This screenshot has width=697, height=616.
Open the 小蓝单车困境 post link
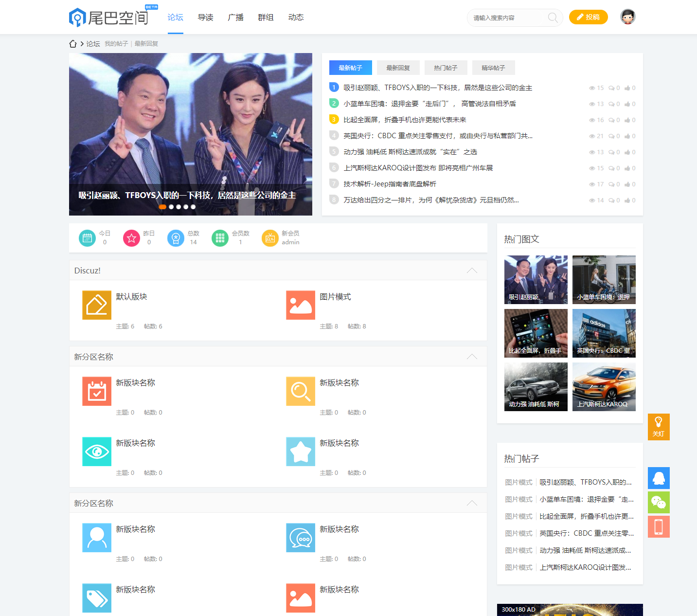pos(429,104)
